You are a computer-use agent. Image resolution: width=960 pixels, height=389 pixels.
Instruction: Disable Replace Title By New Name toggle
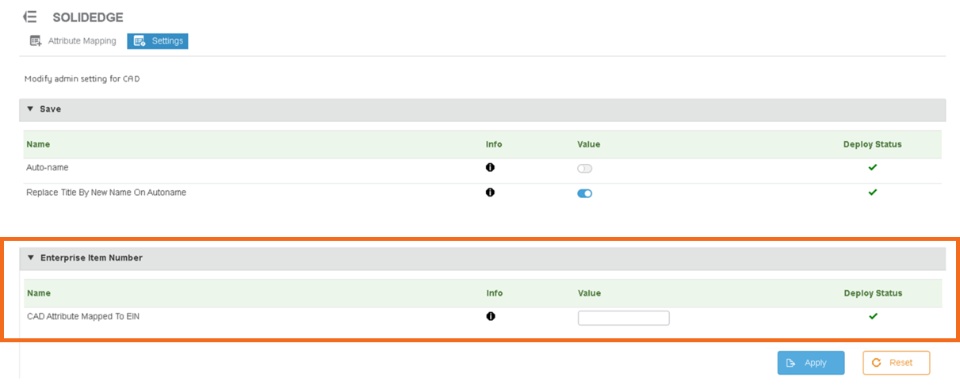point(585,194)
